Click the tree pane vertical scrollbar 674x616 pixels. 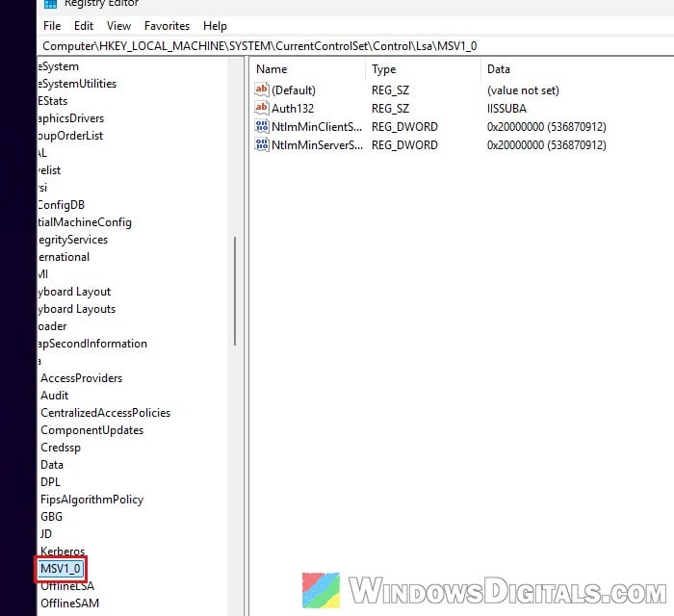(235, 291)
